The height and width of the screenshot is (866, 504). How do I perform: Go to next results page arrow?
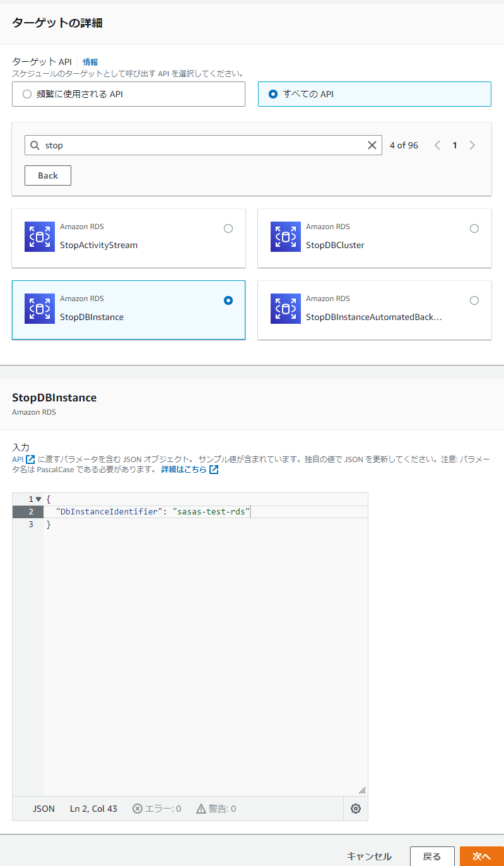click(x=472, y=145)
